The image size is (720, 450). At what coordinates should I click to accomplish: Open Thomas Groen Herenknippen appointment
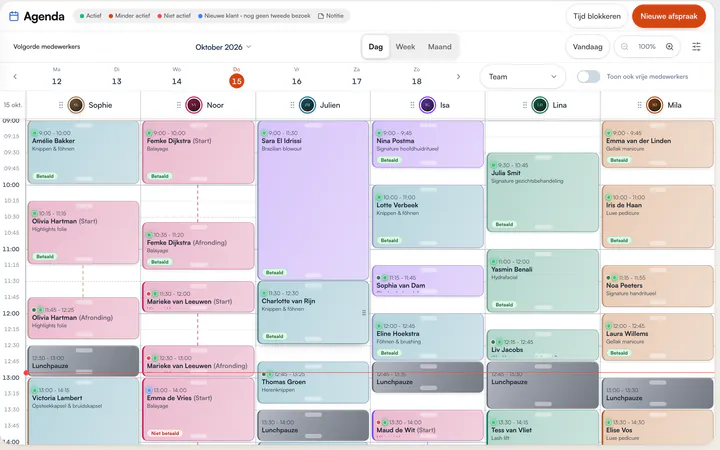pyautogui.click(x=313, y=382)
